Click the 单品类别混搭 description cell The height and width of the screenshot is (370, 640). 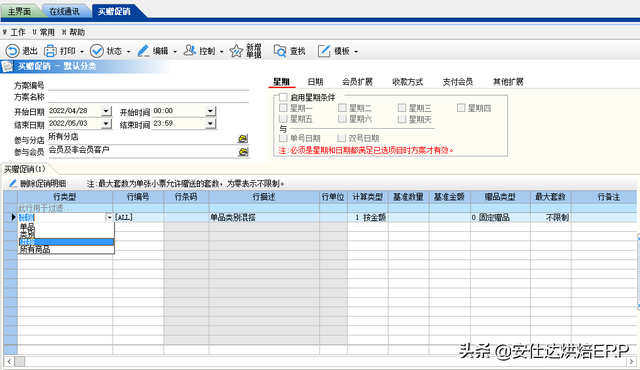click(x=264, y=217)
